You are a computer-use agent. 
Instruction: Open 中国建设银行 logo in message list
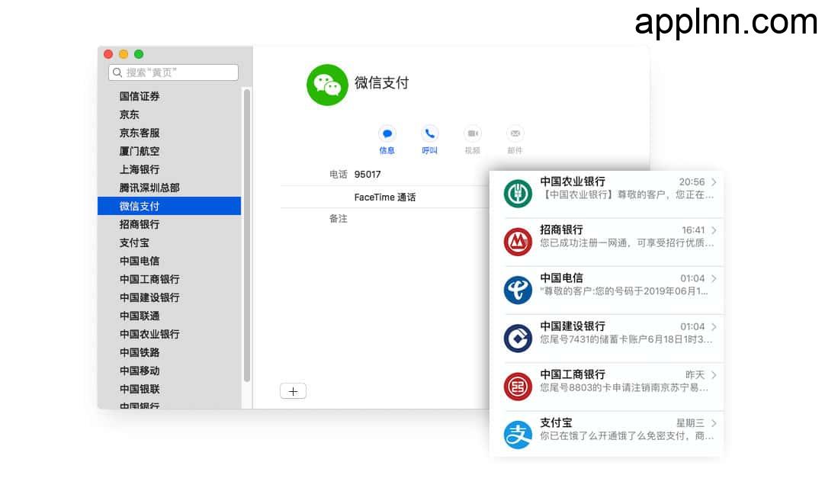[x=518, y=338]
